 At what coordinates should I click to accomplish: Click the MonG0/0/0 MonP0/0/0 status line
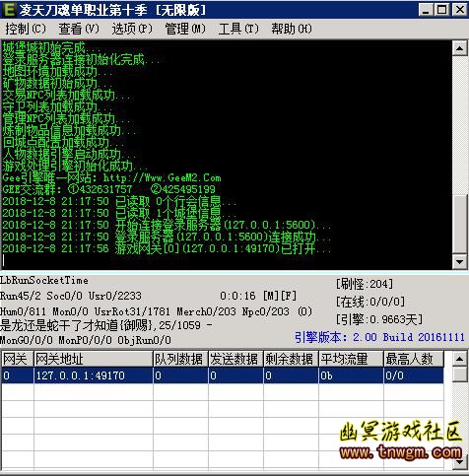click(x=86, y=340)
